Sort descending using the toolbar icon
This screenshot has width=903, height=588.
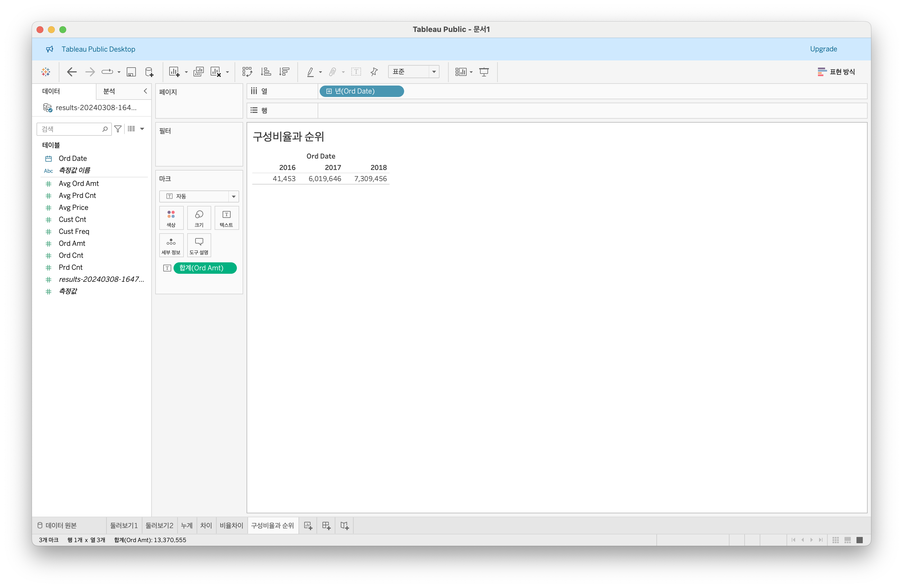(284, 72)
